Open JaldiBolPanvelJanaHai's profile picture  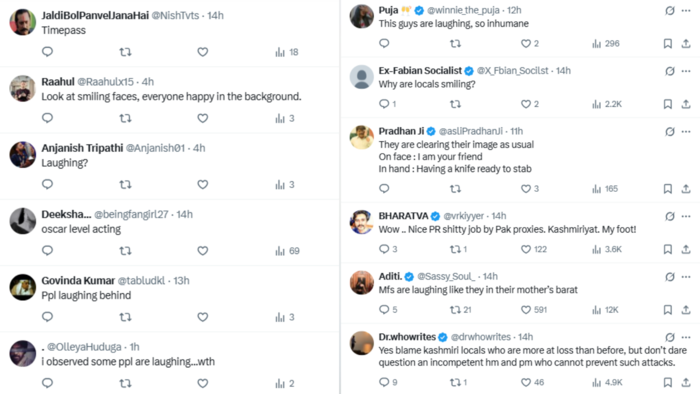pos(23,22)
